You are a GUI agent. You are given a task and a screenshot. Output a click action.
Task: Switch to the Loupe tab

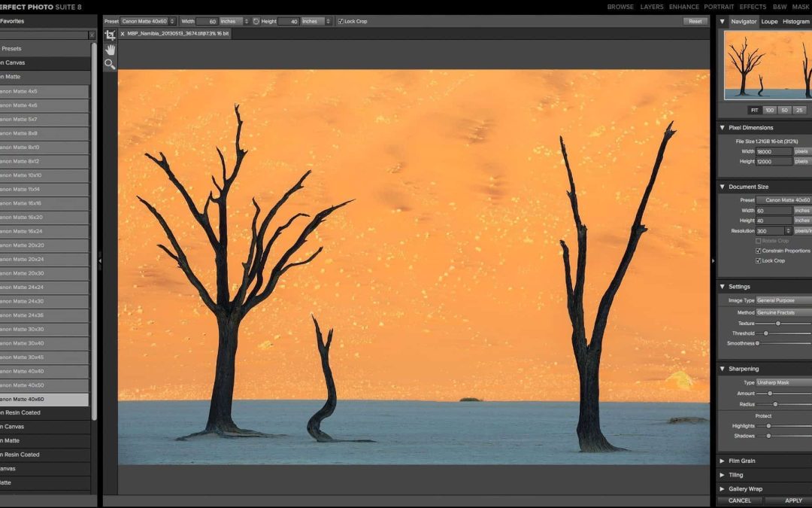tap(769, 22)
